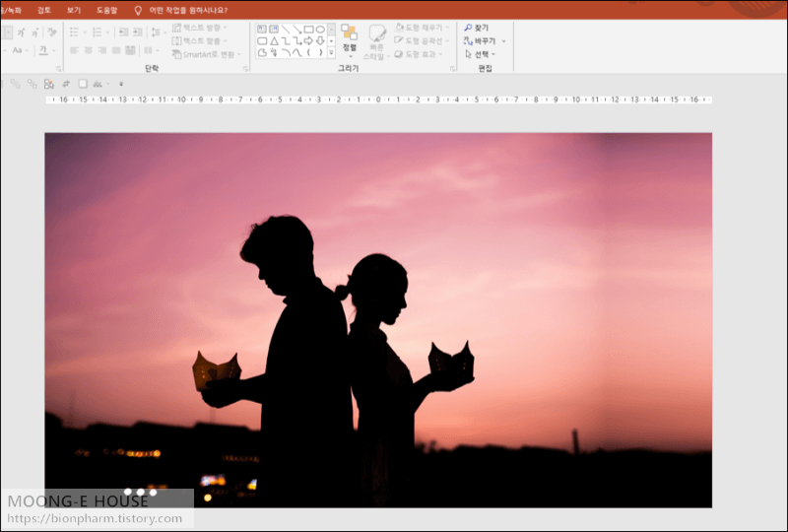Click the horizontal ruler above slide
The width and height of the screenshot is (788, 532).
pos(378,100)
